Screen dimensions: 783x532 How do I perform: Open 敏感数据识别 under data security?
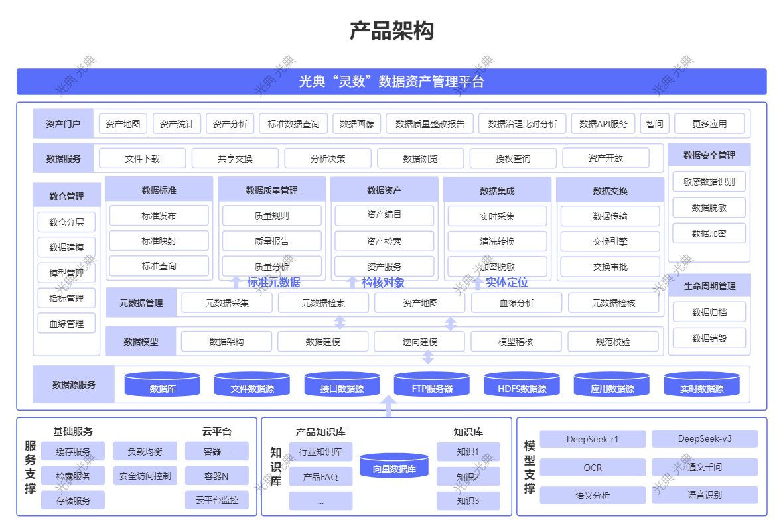pos(709,182)
